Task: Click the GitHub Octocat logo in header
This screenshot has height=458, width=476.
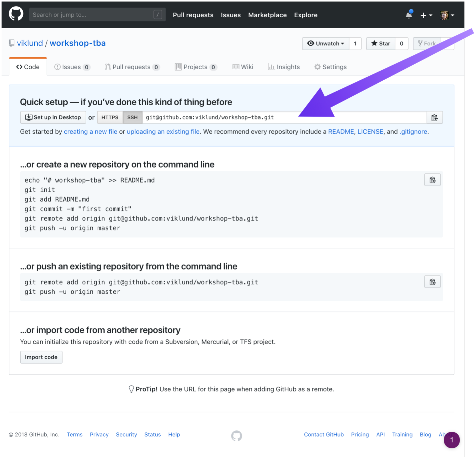Action: coord(16,14)
